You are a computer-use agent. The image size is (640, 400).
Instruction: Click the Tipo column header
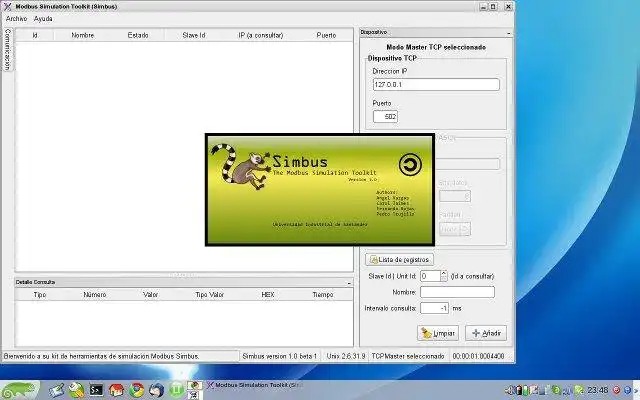pyautogui.click(x=40, y=294)
